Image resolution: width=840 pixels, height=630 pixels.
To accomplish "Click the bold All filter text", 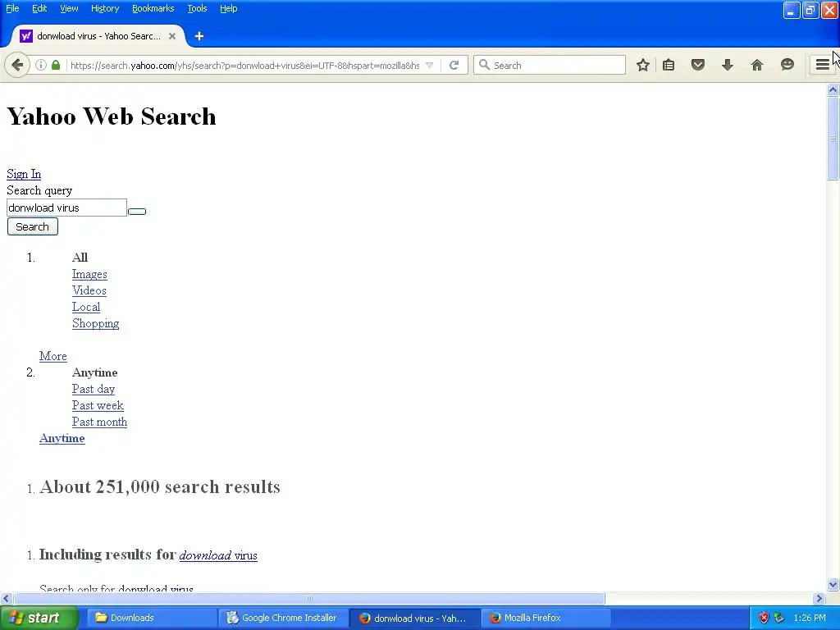I will [80, 258].
